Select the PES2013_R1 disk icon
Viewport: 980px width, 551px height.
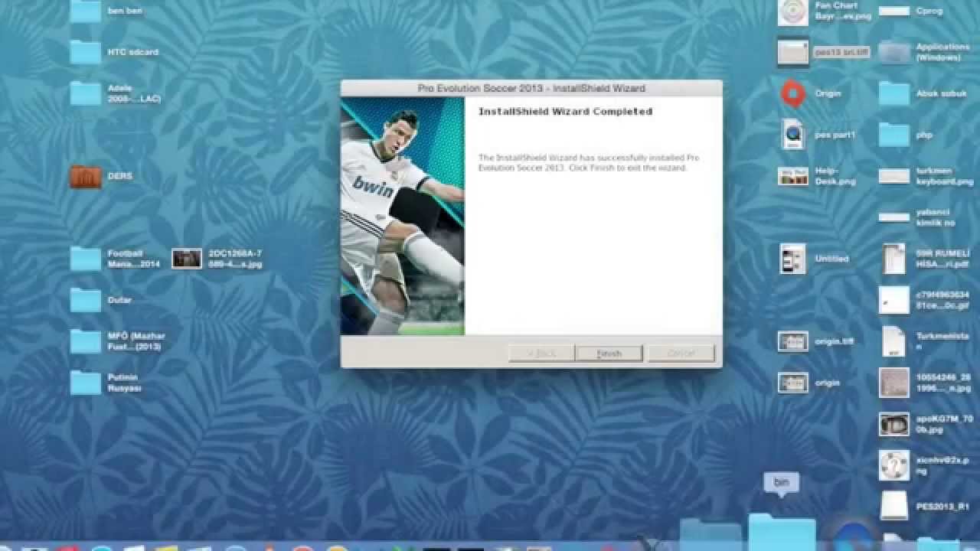tap(894, 505)
